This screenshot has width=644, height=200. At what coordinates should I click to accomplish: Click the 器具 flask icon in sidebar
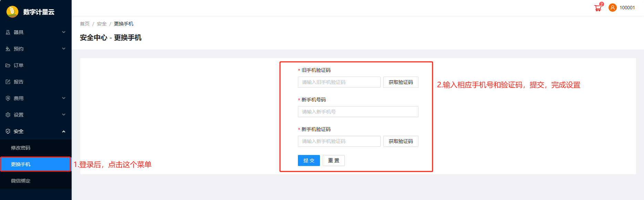click(8, 32)
